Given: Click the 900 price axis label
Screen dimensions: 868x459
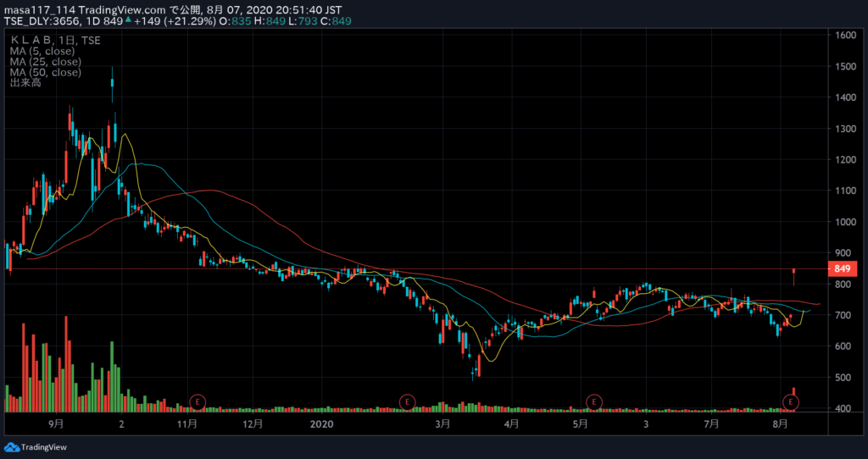Looking at the screenshot, I should point(843,253).
